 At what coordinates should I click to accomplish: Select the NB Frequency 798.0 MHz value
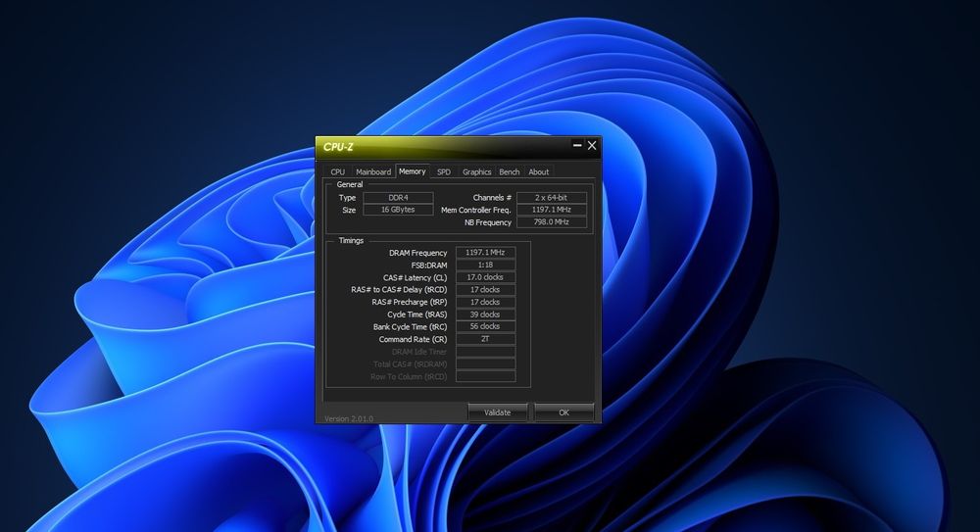551,222
